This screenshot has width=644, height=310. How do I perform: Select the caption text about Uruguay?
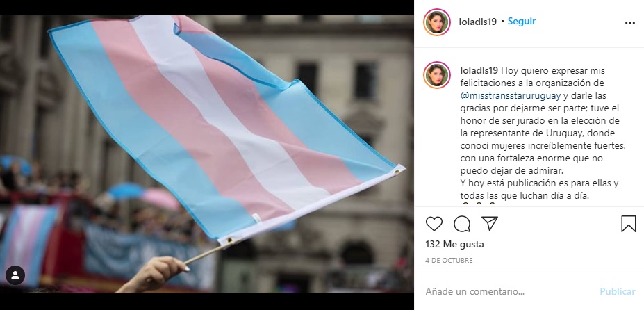pos(544,133)
